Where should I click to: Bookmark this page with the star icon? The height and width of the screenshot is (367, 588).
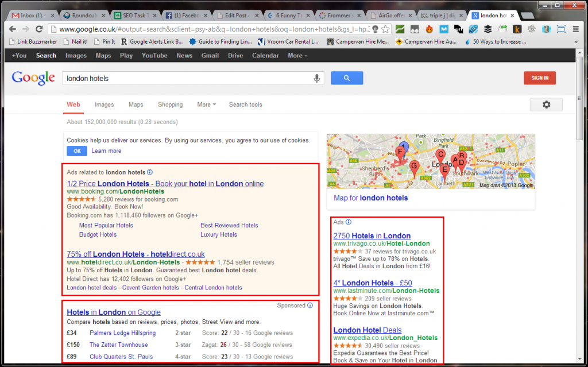point(385,29)
